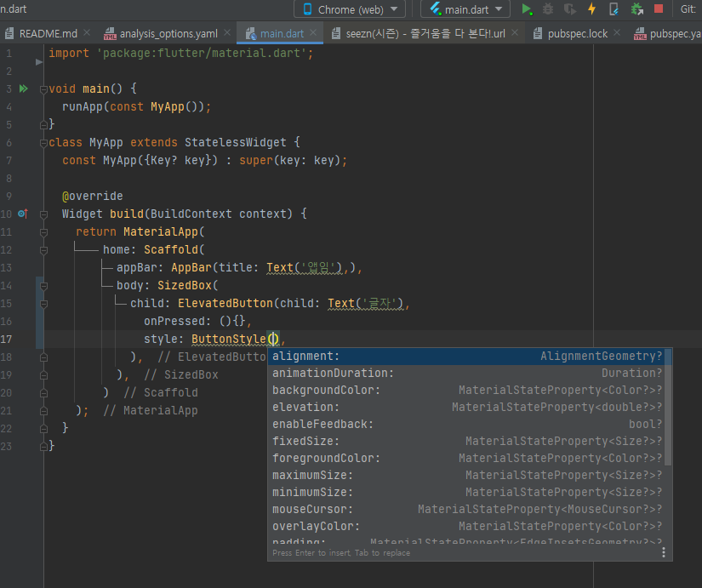Run main.dart with the green play button
This screenshot has width=702, height=588.
527,9
